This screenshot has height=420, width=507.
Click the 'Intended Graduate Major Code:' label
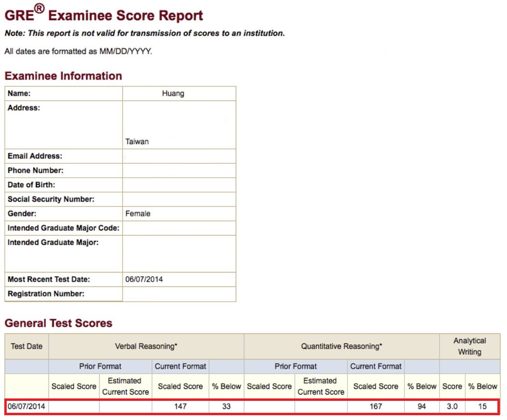pos(63,228)
